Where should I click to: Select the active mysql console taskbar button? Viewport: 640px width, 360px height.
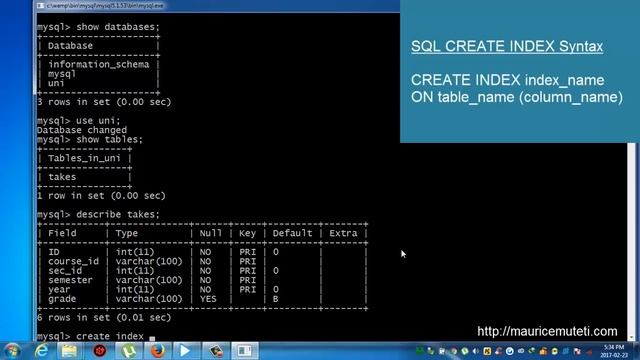(244, 351)
